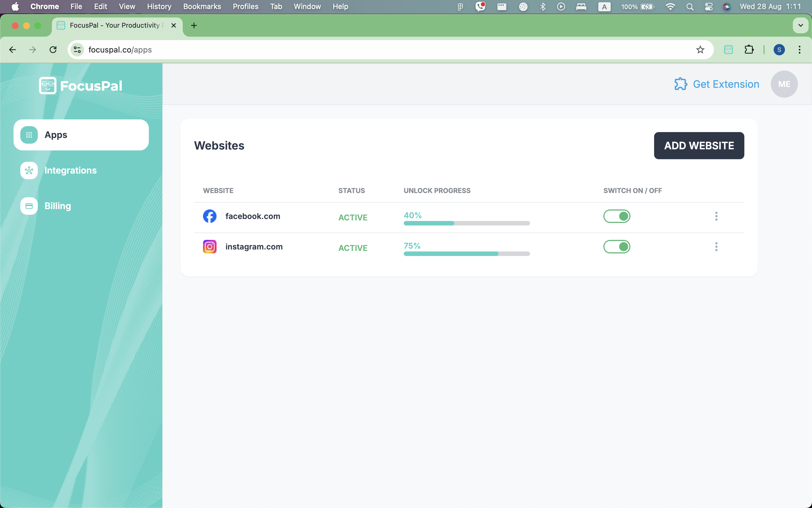
Task: Click facebook.com website name
Action: (253, 216)
